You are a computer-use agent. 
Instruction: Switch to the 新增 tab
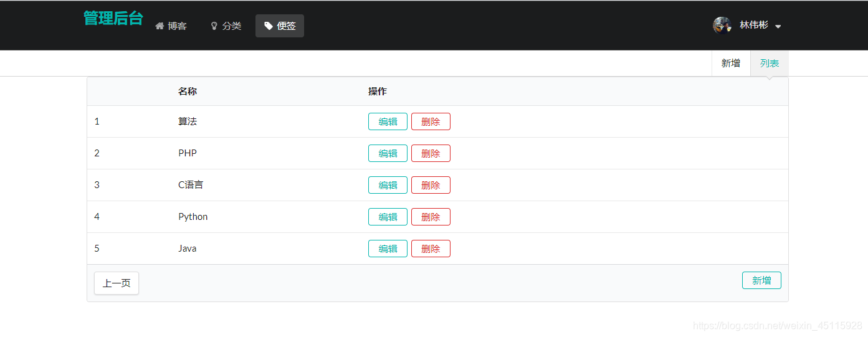point(731,63)
